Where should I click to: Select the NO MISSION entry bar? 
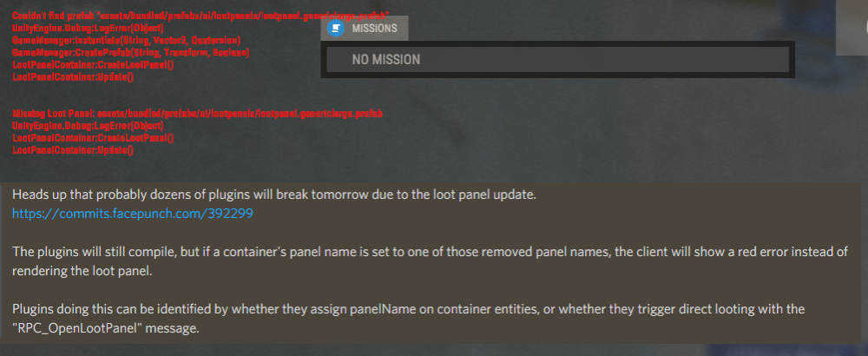556,60
